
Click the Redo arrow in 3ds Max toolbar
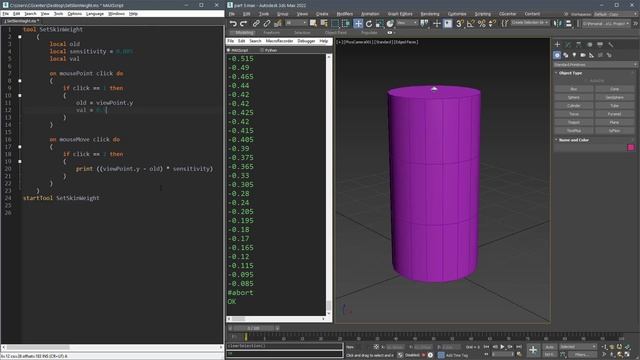244,24
